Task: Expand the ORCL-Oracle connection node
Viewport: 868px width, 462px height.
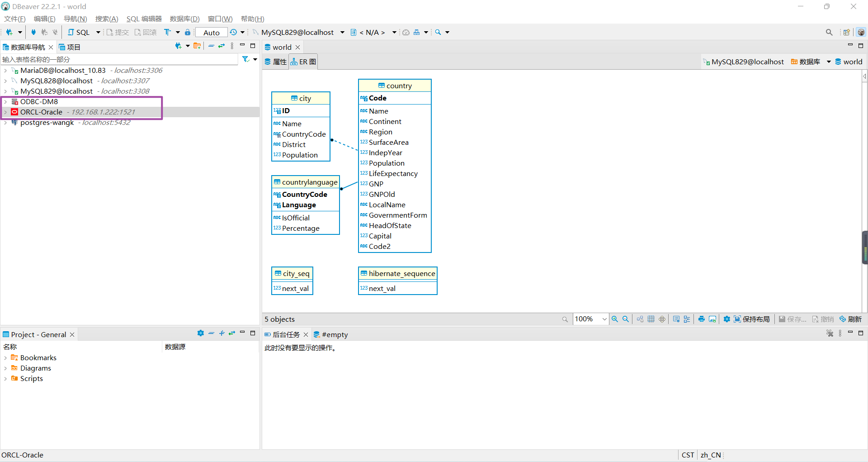Action: 5,112
